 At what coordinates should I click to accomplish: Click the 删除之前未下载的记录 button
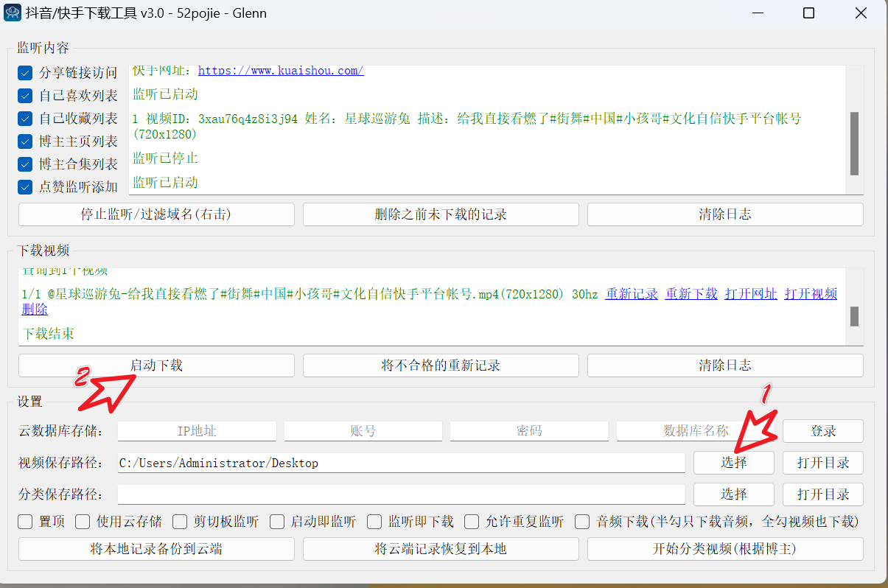(440, 214)
